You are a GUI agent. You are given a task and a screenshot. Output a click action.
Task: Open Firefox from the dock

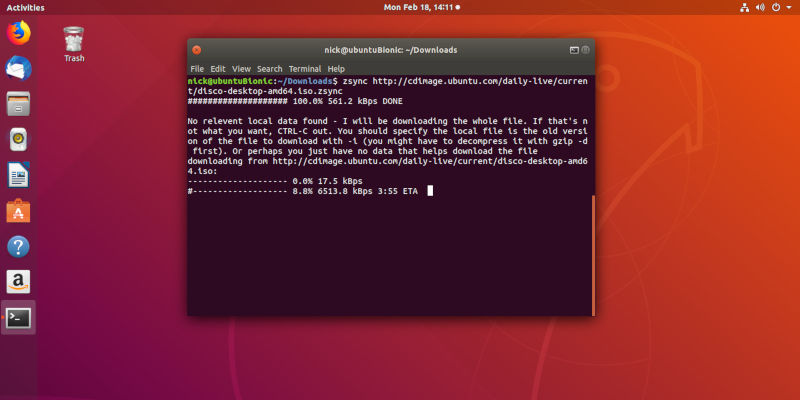(18, 33)
